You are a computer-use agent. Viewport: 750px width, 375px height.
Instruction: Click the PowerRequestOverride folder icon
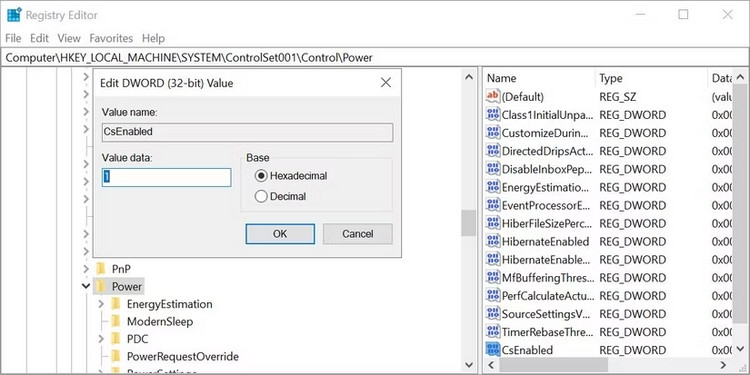coord(115,356)
